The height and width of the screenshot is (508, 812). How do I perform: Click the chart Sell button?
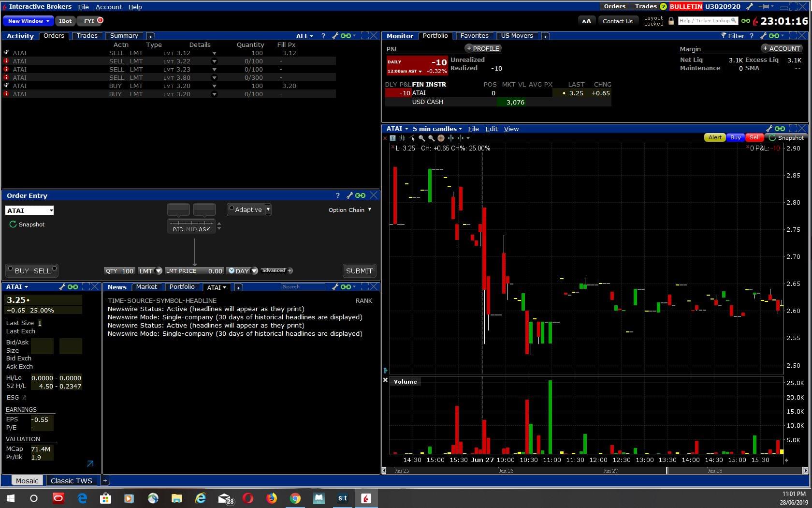pos(754,138)
